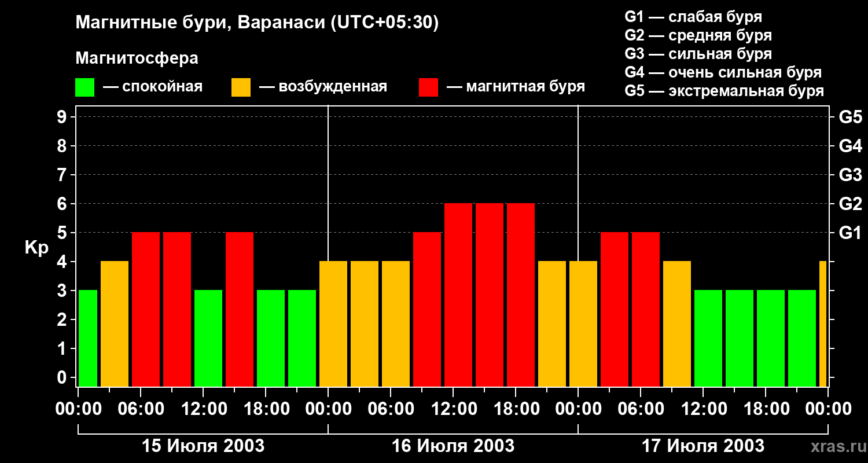Image resolution: width=868 pixels, height=463 pixels.
Task: Select the first yellow bar on 15 July
Action: click(115, 324)
